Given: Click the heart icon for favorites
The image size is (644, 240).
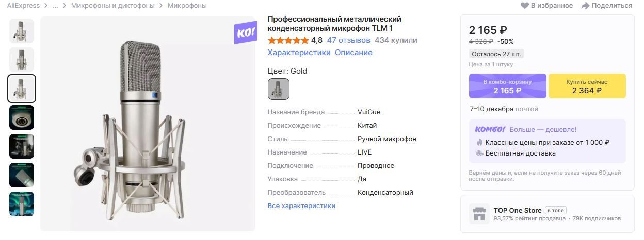Looking at the screenshot, I should click(x=525, y=6).
